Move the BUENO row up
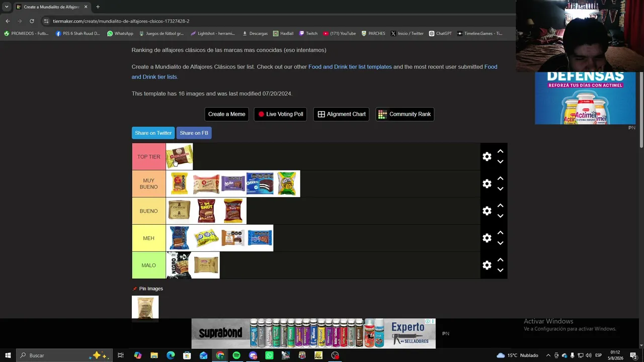The image size is (644, 362). 500,206
